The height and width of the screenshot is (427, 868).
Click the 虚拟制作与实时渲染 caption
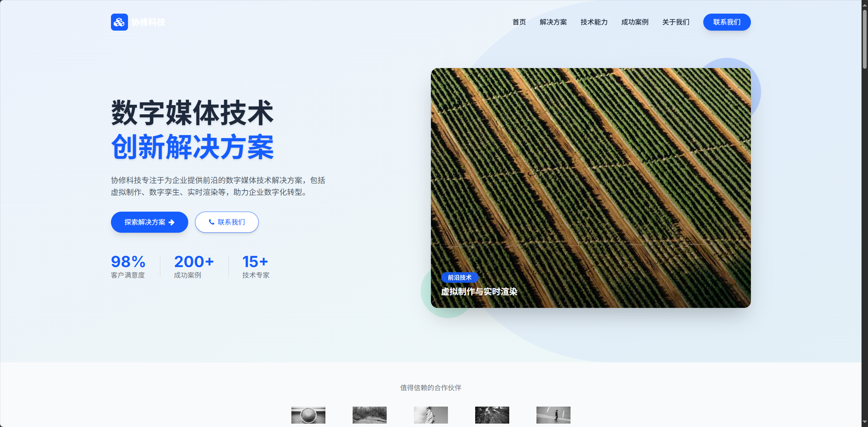point(479,292)
